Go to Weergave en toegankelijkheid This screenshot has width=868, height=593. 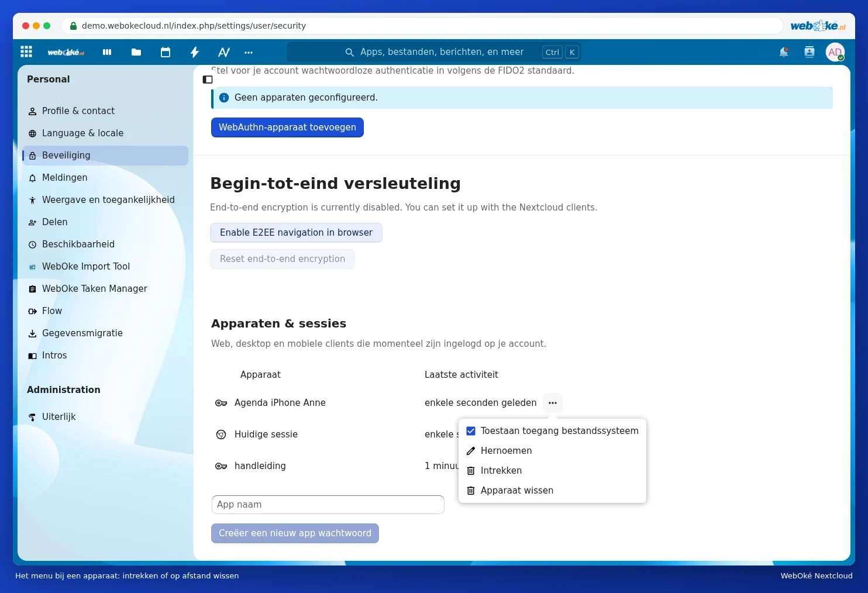coord(105,200)
